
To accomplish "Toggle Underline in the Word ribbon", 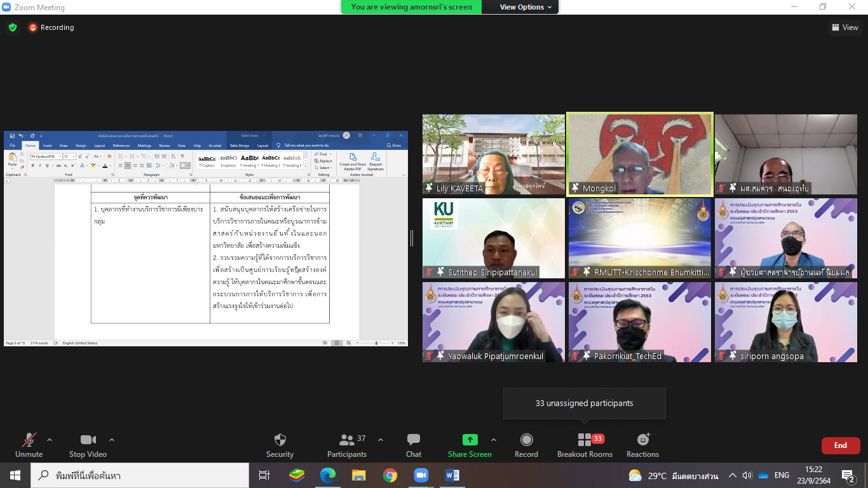I will 47,166.
